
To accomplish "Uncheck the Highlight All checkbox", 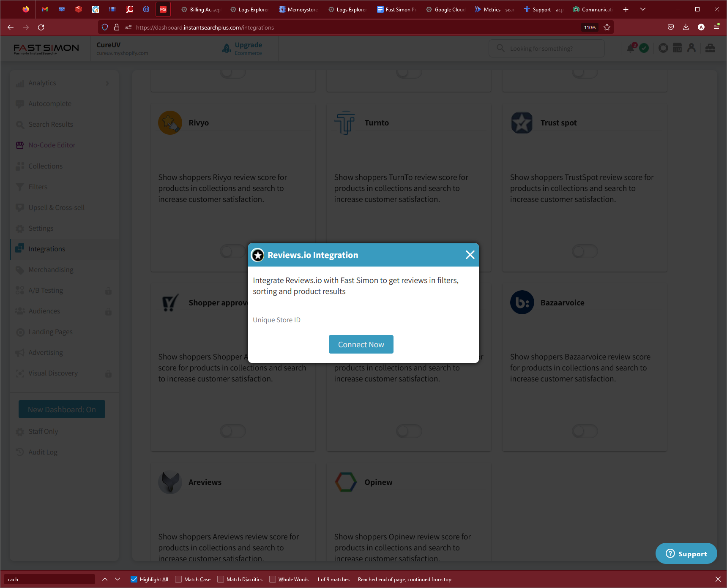I will pos(134,579).
